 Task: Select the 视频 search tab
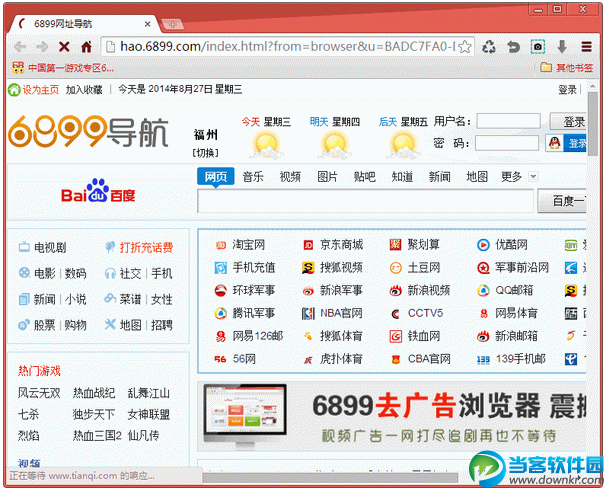point(290,177)
